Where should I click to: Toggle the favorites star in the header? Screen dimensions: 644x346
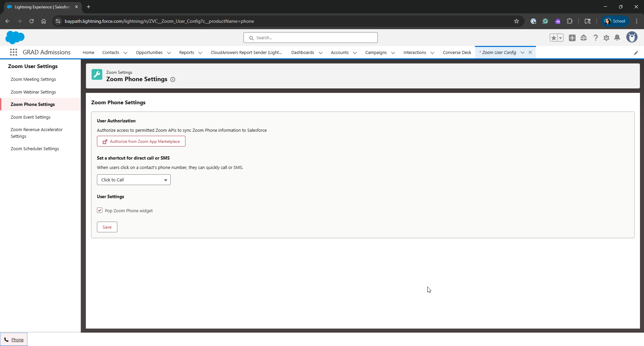point(553,38)
